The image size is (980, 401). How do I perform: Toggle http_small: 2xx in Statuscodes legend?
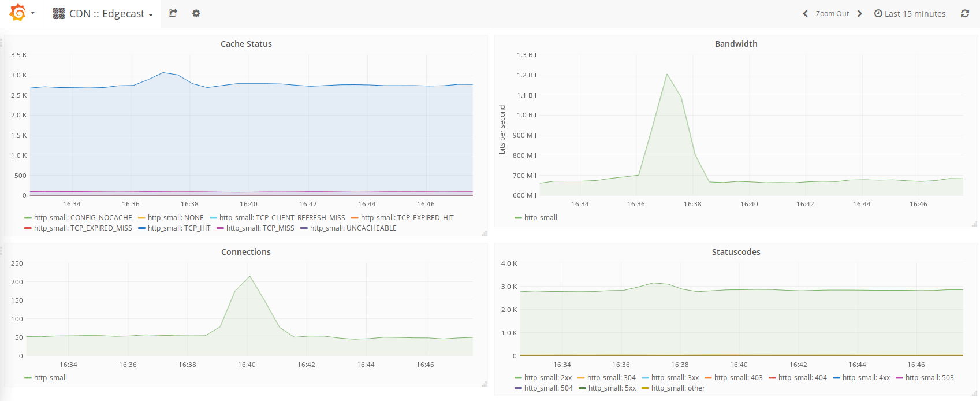548,378
